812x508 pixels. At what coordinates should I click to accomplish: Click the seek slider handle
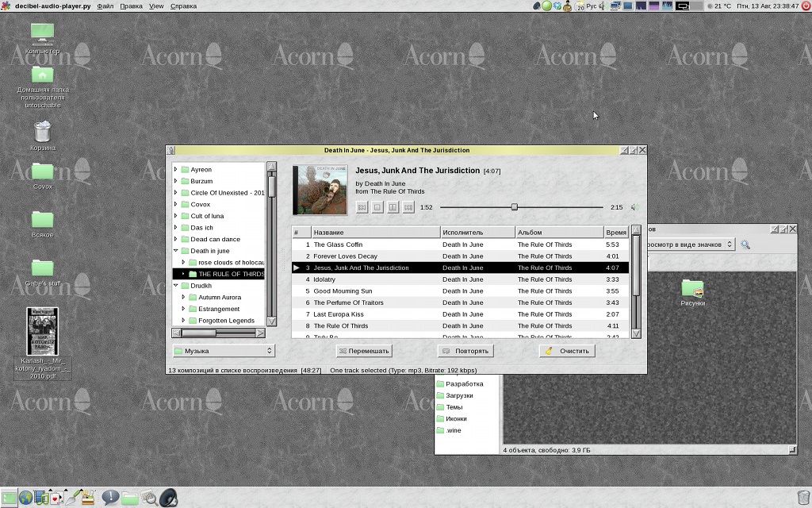click(x=514, y=207)
